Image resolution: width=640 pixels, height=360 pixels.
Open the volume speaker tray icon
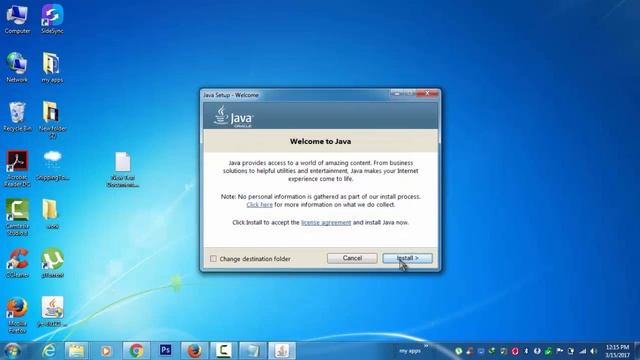[594, 351]
